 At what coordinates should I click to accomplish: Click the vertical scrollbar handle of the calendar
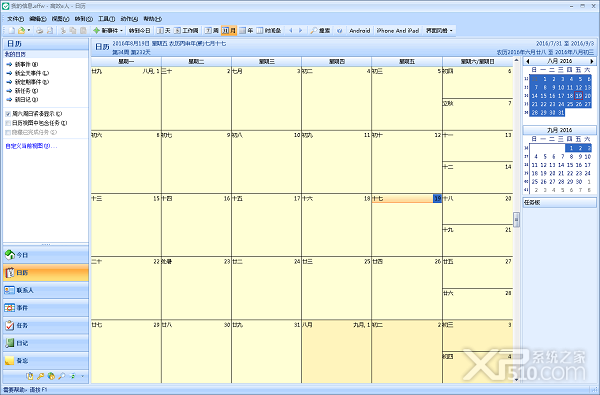click(x=516, y=220)
